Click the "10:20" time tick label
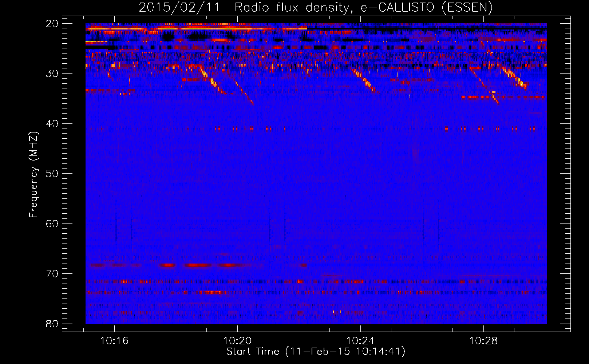The image size is (589, 364). click(x=237, y=341)
